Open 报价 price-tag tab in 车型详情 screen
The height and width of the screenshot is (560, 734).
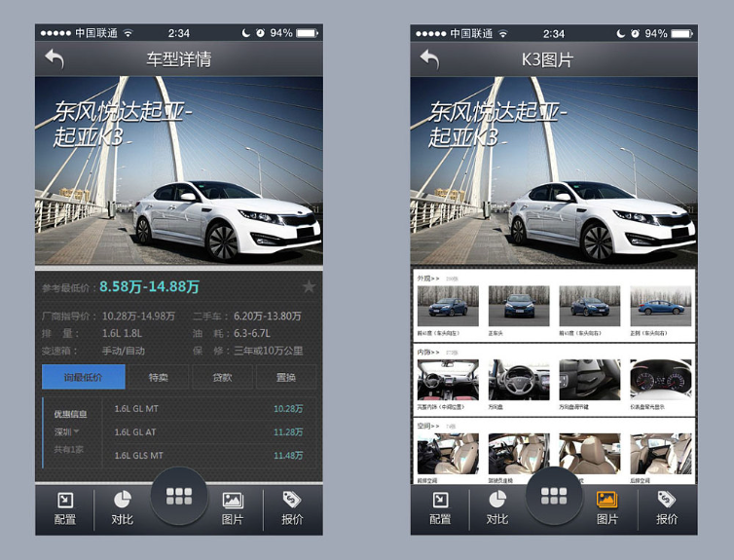pos(292,508)
